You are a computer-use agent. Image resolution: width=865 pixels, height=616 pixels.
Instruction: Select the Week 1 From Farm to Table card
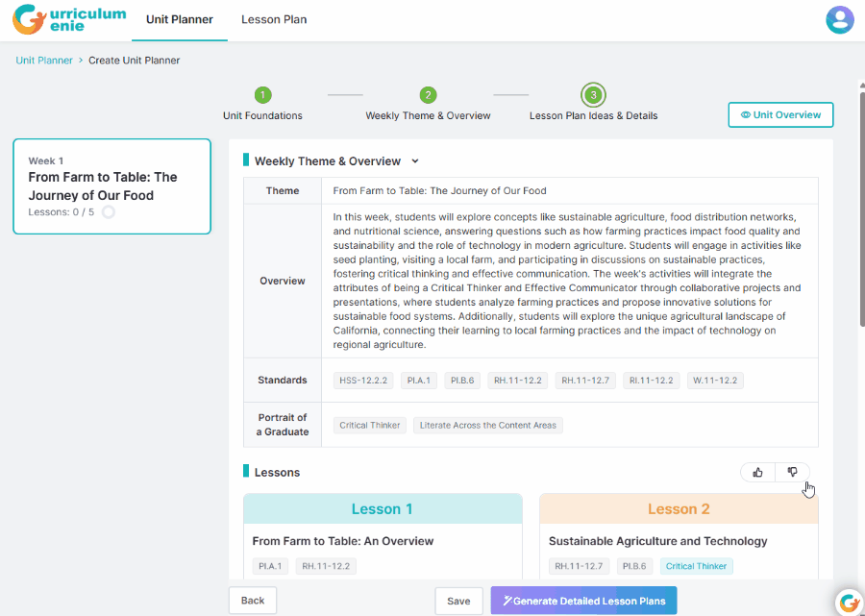(112, 186)
